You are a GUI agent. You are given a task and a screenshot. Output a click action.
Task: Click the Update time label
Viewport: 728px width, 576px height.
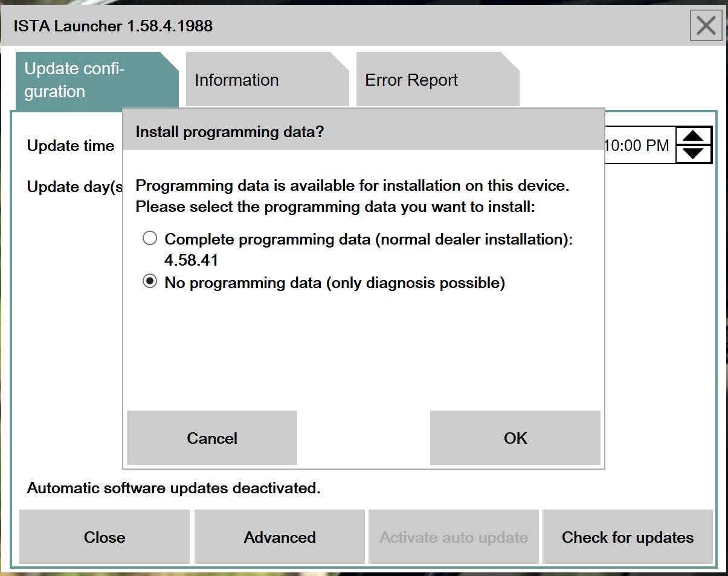[70, 145]
